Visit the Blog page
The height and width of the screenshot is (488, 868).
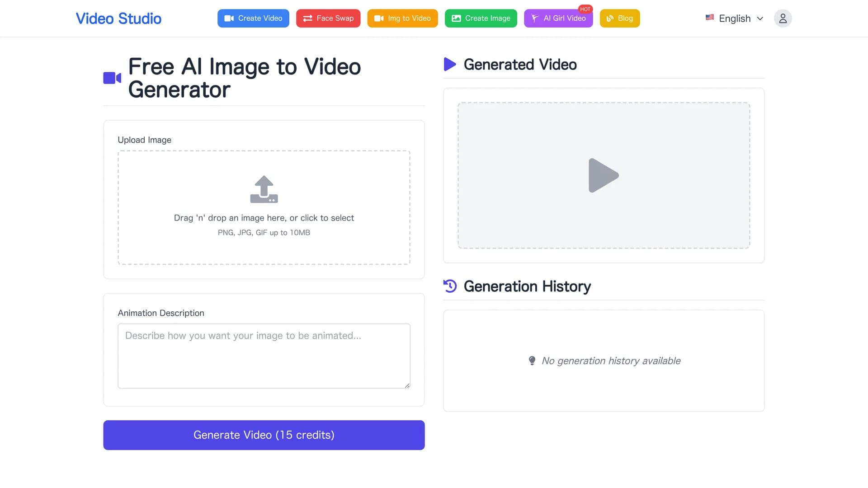tap(620, 19)
